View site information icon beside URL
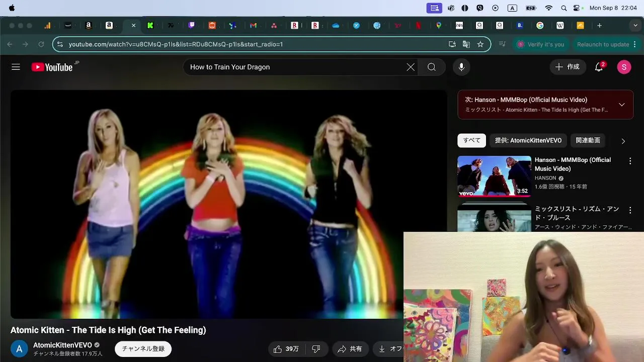The height and width of the screenshot is (362, 644). coord(59,44)
